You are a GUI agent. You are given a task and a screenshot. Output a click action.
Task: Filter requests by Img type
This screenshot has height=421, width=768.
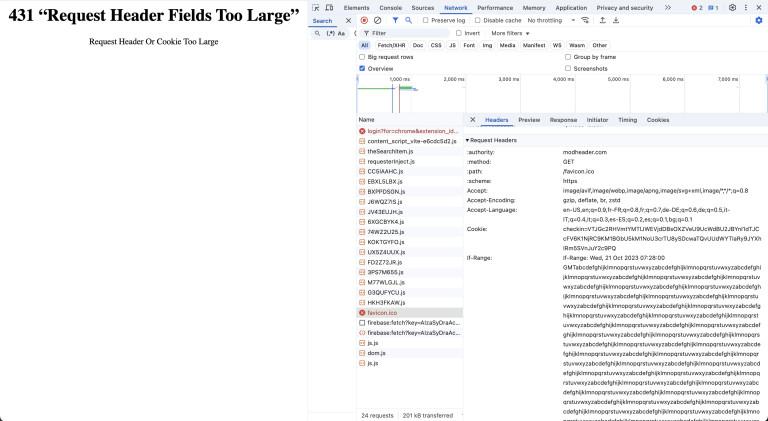point(487,45)
